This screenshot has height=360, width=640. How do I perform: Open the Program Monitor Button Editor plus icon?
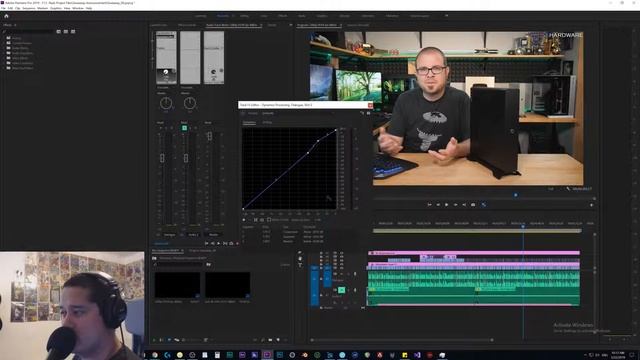point(591,205)
